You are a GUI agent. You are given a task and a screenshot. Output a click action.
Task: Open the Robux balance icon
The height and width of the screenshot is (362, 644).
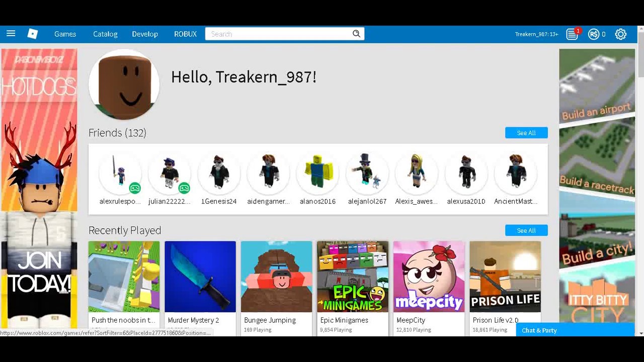click(x=594, y=34)
